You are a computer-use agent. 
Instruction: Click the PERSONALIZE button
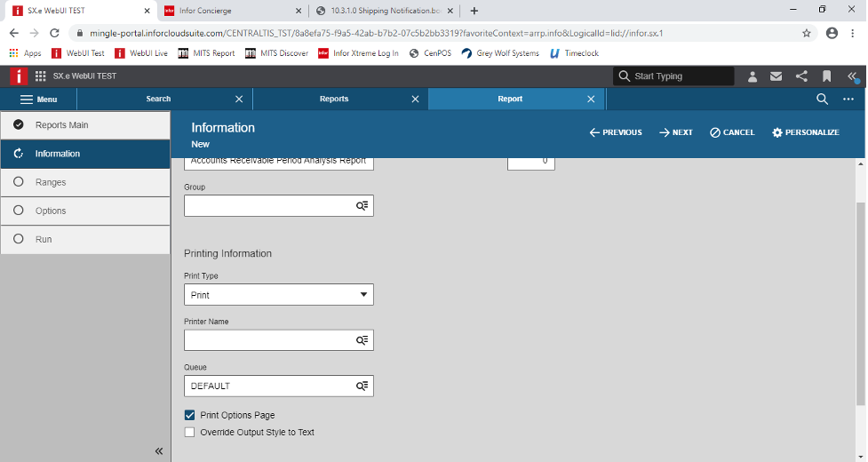click(x=806, y=132)
